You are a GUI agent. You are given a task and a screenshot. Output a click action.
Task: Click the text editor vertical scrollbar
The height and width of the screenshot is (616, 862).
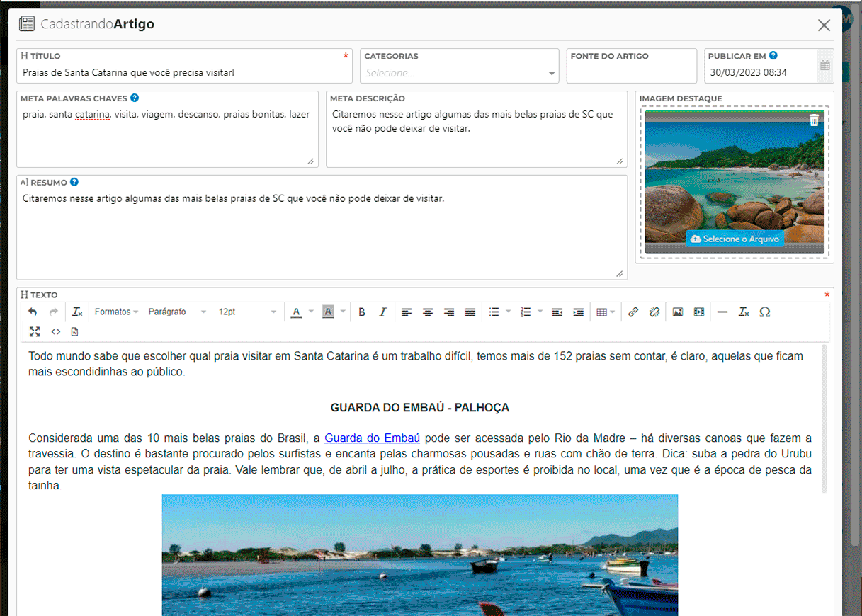tap(824, 418)
